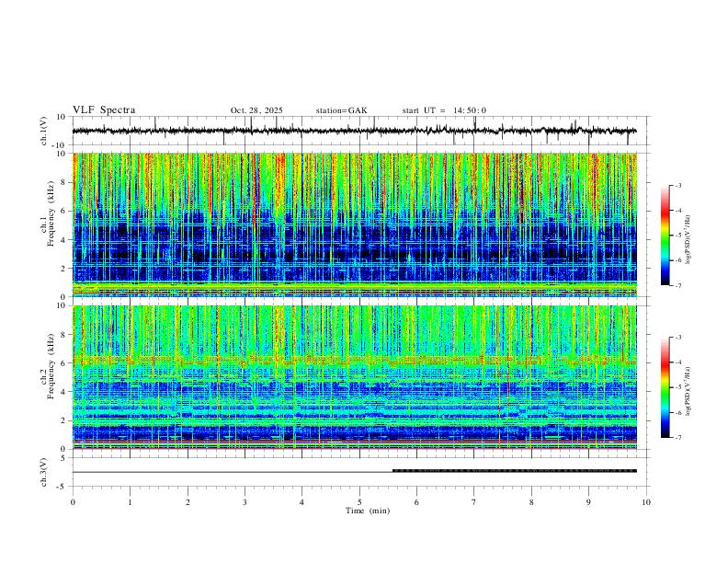Select the date "Oct. 28, 2025"
The width and height of the screenshot is (728, 563).
[x=256, y=110]
